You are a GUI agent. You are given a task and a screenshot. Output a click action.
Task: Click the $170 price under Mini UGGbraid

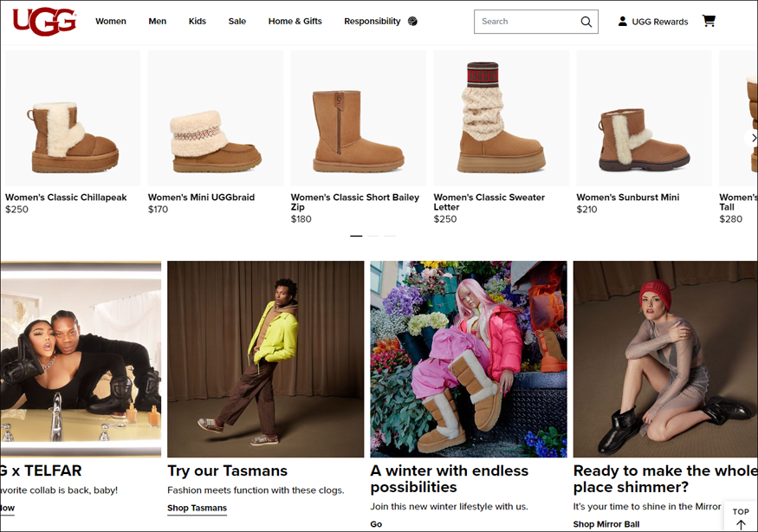coord(158,210)
